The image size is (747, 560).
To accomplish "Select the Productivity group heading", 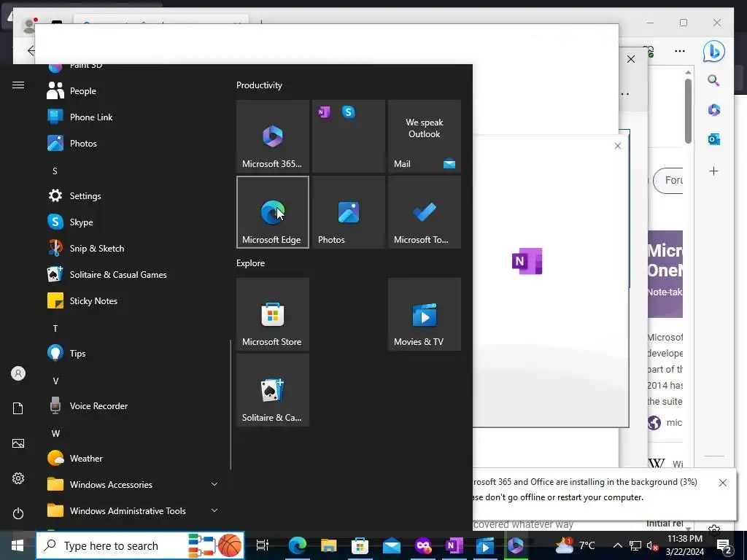I will (259, 85).
